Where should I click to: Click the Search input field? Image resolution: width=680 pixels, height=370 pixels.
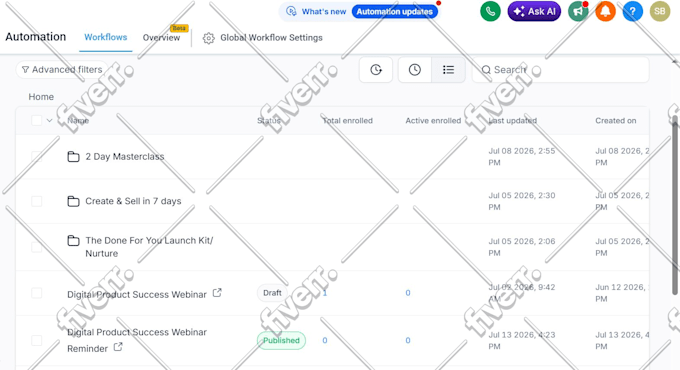pyautogui.click(x=560, y=69)
